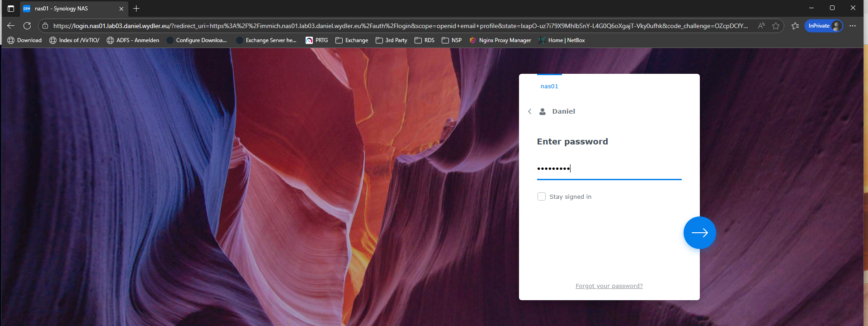The height and width of the screenshot is (326, 868).
Task: Open the PRTG bookmark
Action: pyautogui.click(x=317, y=40)
